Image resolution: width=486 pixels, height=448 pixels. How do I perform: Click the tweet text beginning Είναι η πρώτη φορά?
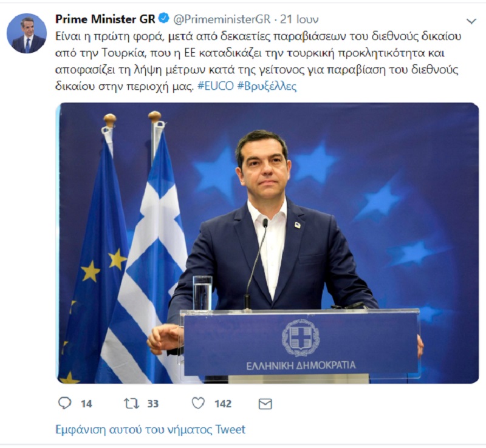[x=258, y=61]
